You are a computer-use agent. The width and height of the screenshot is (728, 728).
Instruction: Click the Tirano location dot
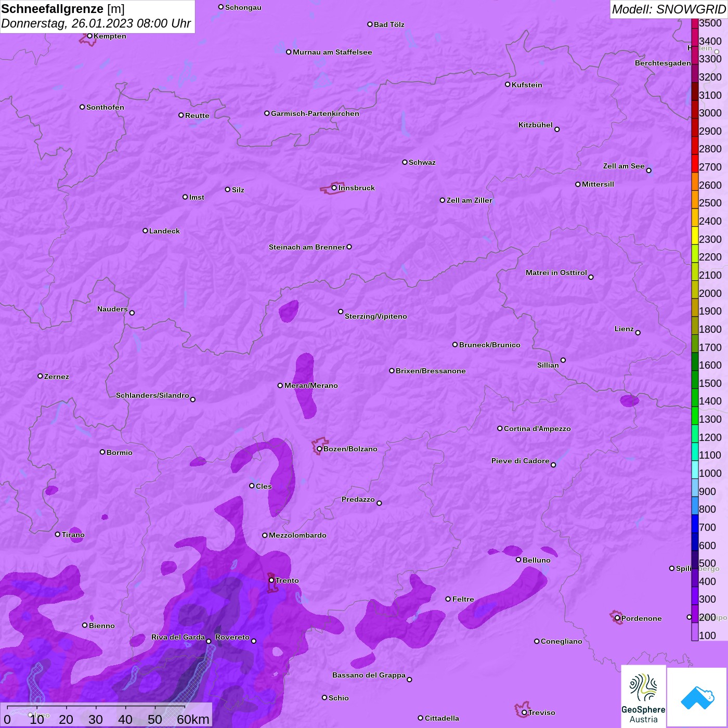(x=58, y=534)
